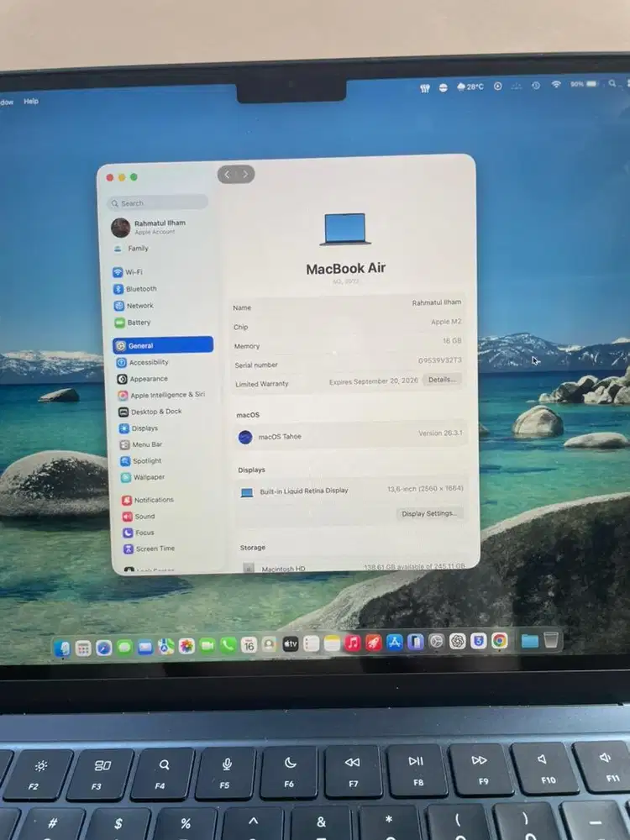630x840 pixels.
Task: Open Maps from the Dock
Action: coord(165,647)
